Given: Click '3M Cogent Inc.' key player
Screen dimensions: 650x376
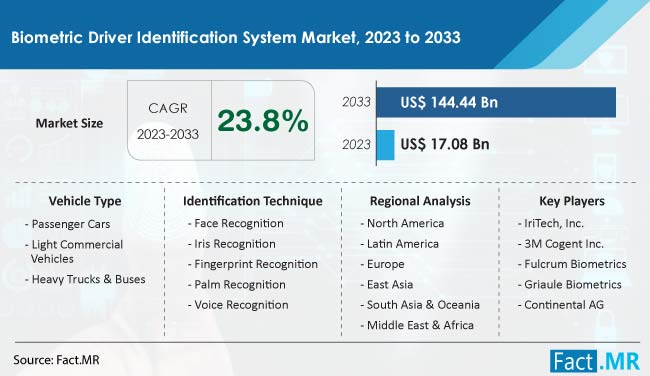Looking at the screenshot, I should [x=561, y=244].
